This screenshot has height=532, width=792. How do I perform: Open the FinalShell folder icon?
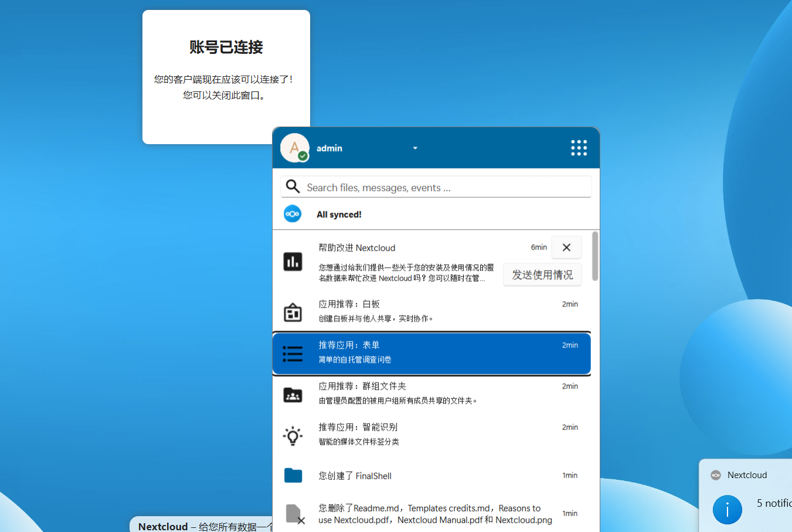point(293,476)
